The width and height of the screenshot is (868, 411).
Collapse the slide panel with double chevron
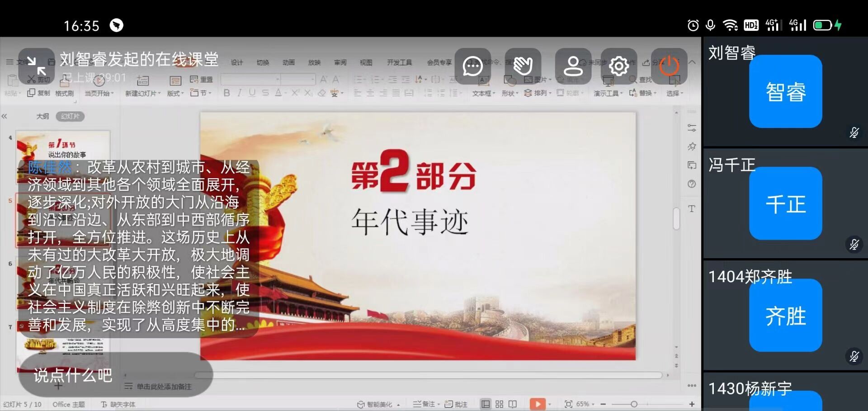pyautogui.click(x=5, y=116)
